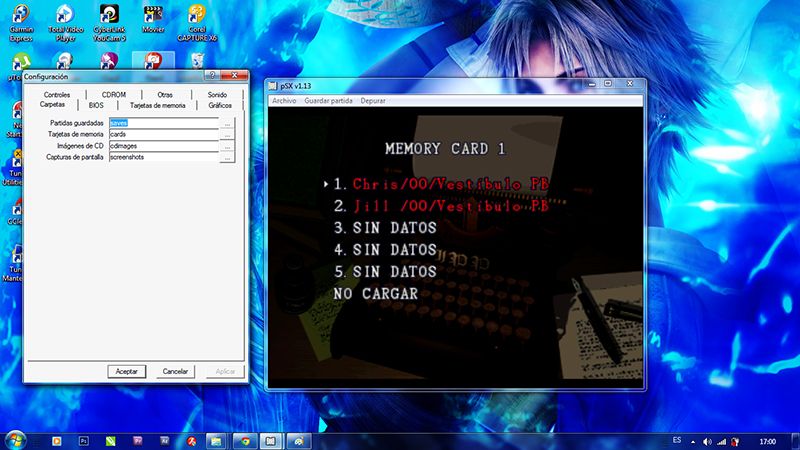Click the Imágenes de CD field

(164, 146)
